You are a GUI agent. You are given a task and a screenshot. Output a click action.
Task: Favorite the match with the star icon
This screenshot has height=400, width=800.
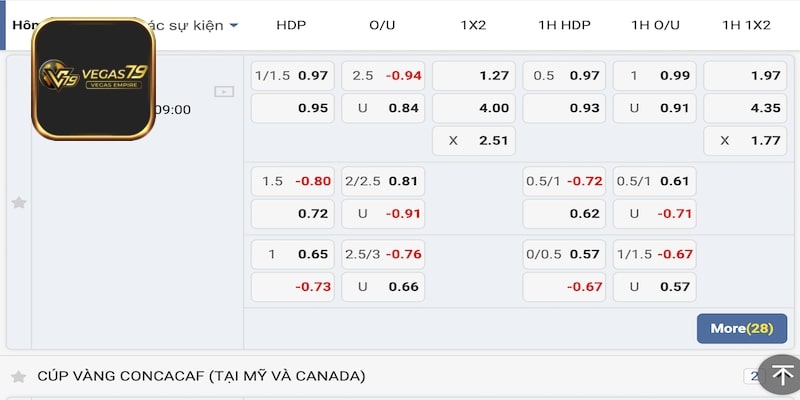[18, 202]
